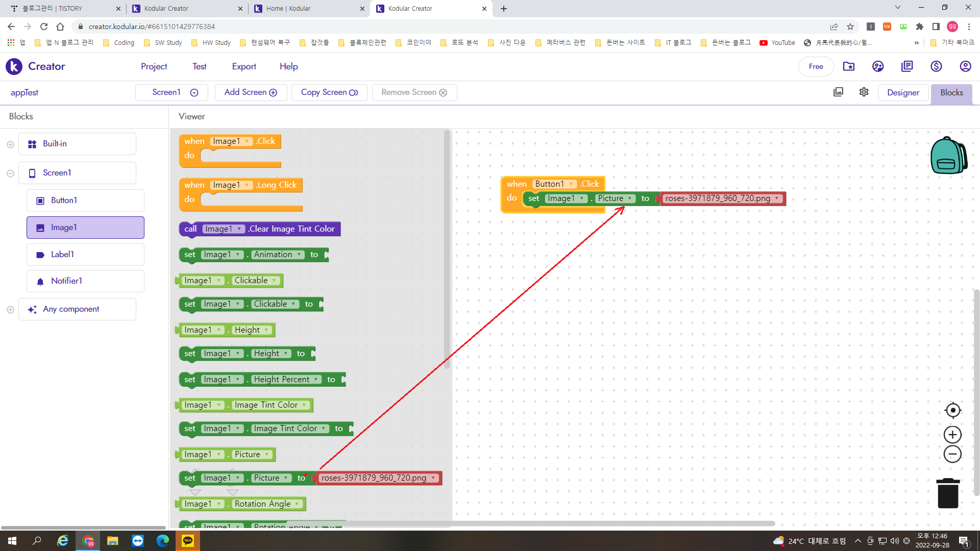
Task: Click the center workspace target icon
Action: 952,410
